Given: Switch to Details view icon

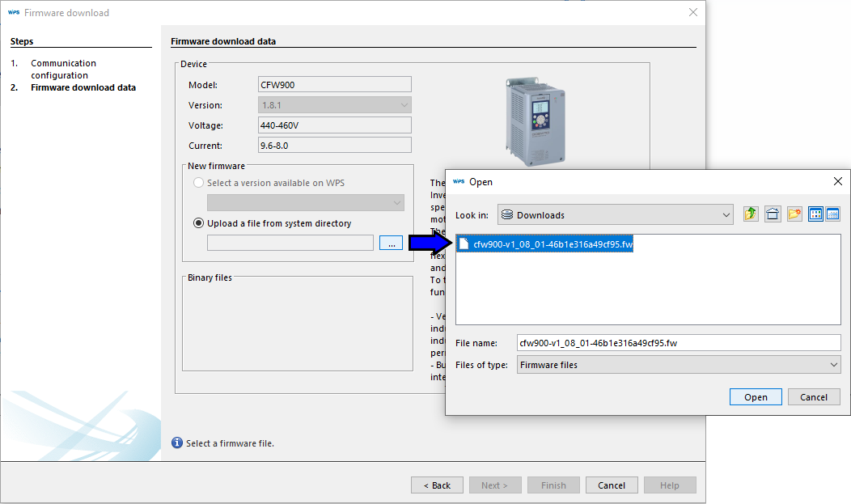Looking at the screenshot, I should point(832,214).
